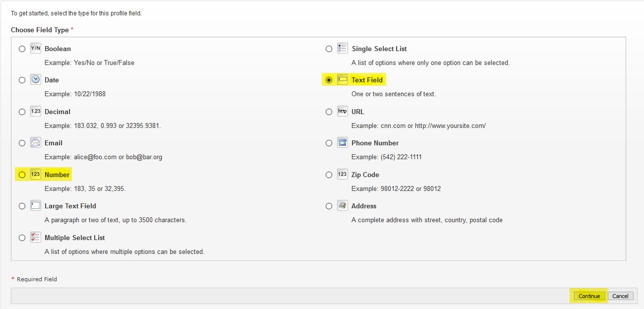Click the telephone icon beside Phone Number
This screenshot has height=309, width=644.
point(342,143)
